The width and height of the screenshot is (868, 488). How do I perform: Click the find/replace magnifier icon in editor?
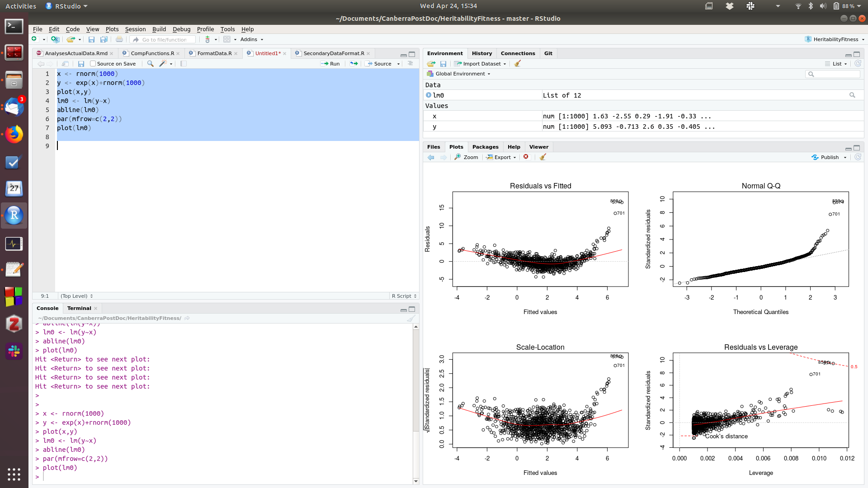click(x=151, y=64)
